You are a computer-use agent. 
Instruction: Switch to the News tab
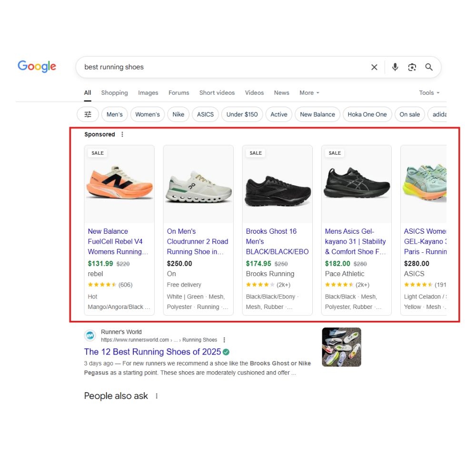tap(282, 93)
